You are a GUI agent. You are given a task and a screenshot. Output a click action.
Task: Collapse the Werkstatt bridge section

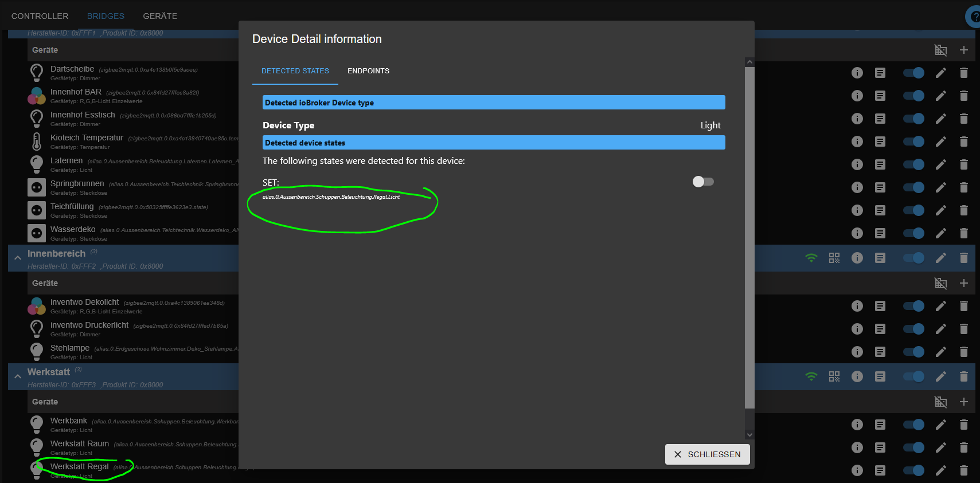pyautogui.click(x=18, y=376)
